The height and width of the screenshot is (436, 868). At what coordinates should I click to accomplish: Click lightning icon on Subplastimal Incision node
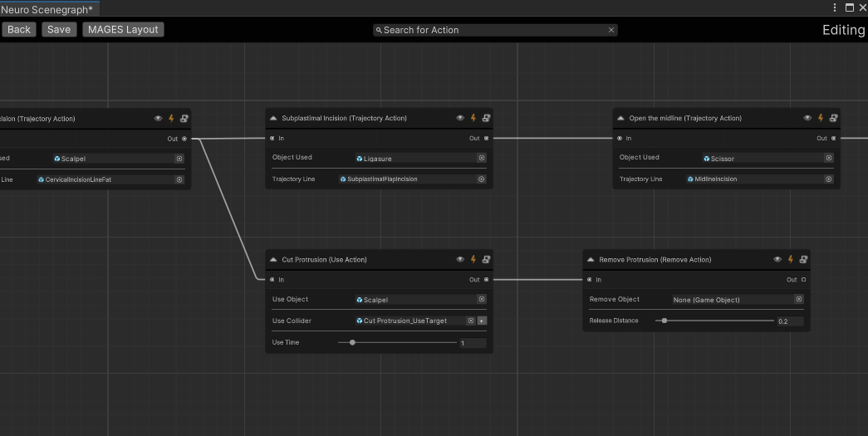click(x=473, y=118)
